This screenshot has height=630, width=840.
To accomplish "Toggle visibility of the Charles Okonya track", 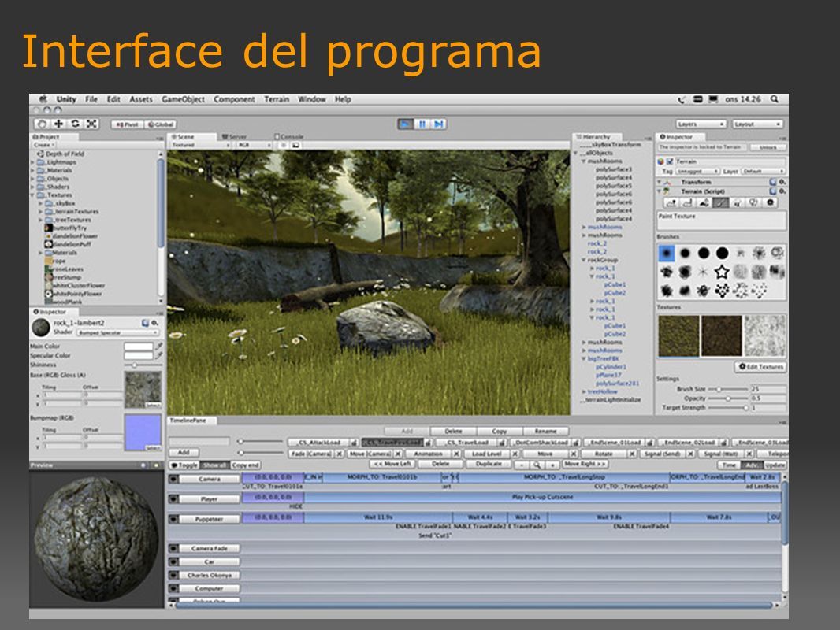I will click(173, 575).
